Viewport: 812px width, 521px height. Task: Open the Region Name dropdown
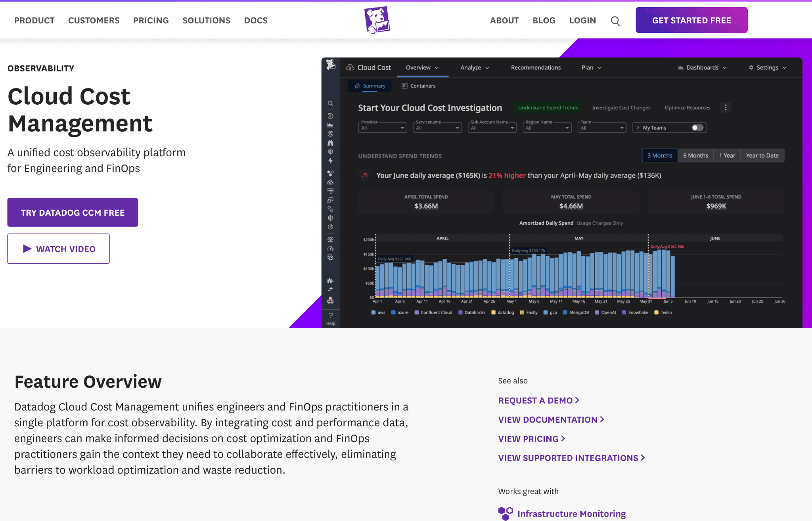[547, 128]
